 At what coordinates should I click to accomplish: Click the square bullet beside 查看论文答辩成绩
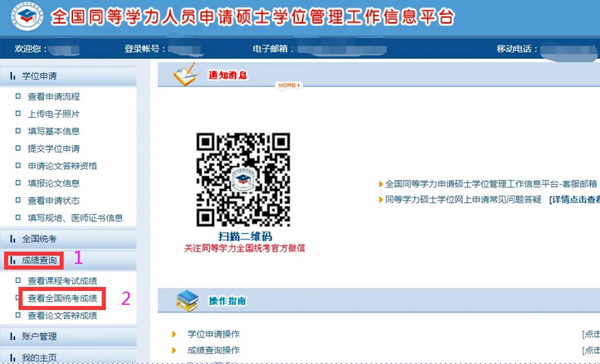coord(18,315)
